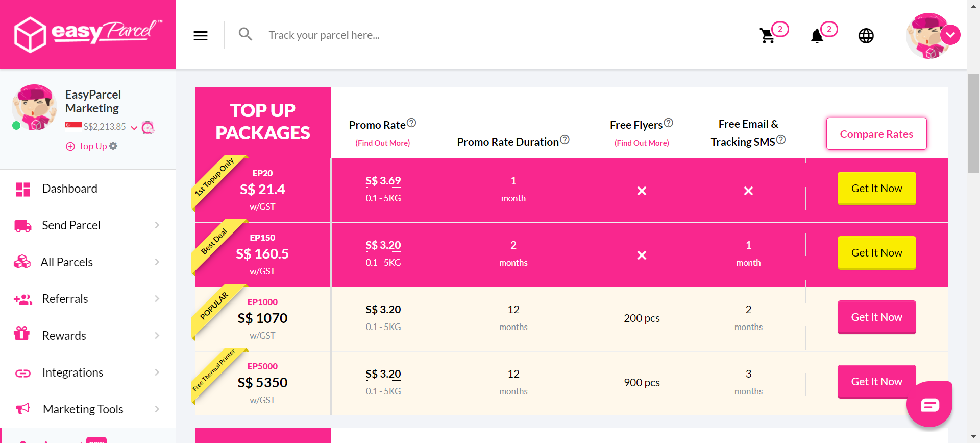The width and height of the screenshot is (980, 443).
Task: Open the language globe selector
Action: pyautogui.click(x=866, y=36)
